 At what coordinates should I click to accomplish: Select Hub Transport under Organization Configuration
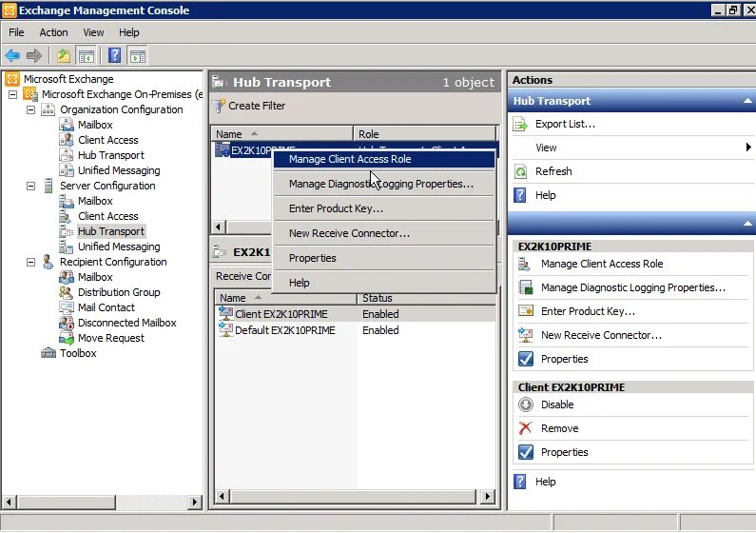[x=111, y=155]
